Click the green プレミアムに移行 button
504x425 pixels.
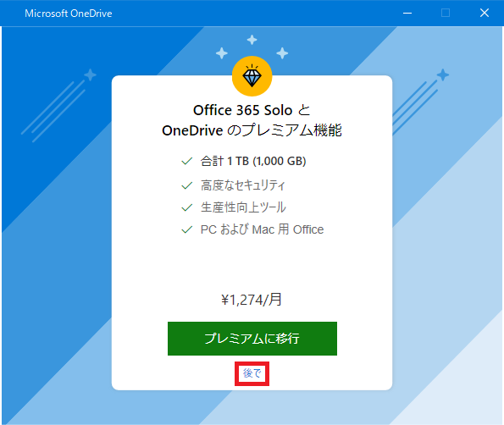click(x=252, y=339)
